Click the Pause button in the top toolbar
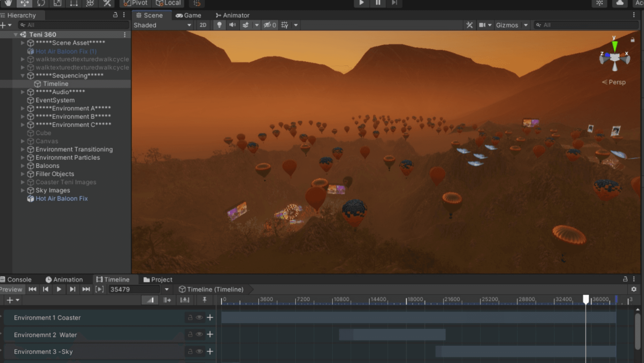 pos(378,3)
